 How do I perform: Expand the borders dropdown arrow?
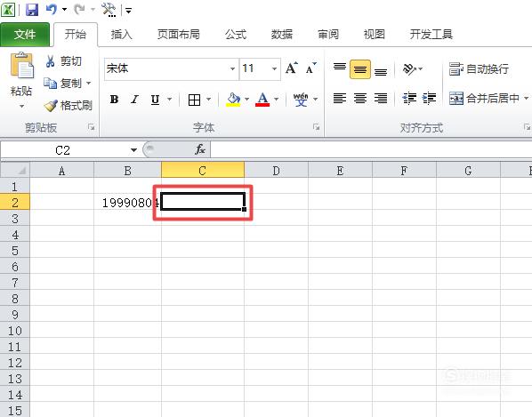point(209,100)
